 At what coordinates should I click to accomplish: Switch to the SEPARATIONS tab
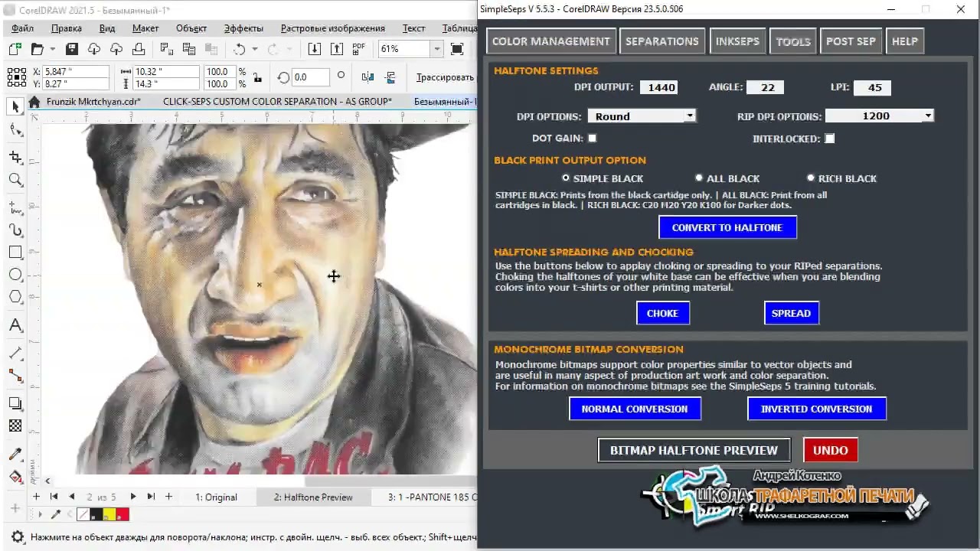(661, 41)
